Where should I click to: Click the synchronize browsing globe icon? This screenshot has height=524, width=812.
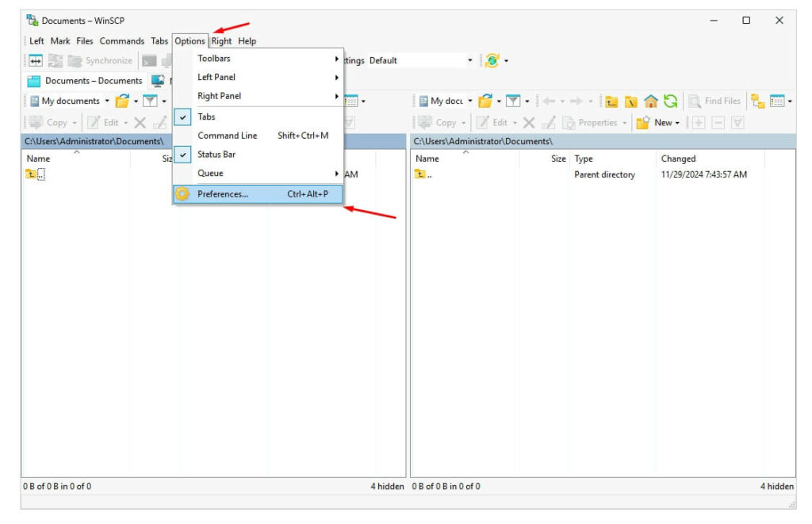[492, 60]
